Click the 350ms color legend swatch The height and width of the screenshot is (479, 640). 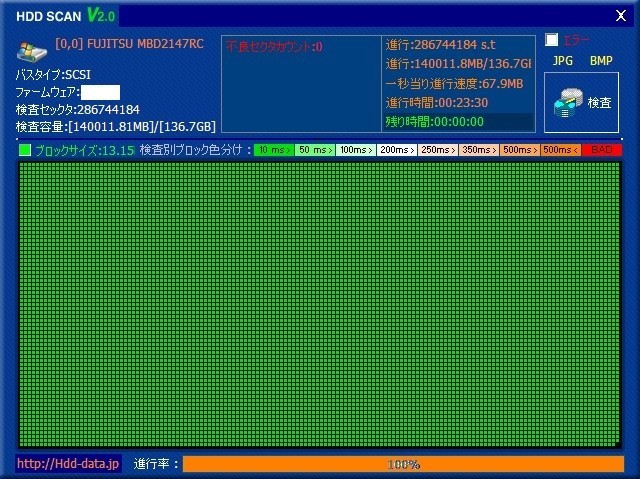tap(479, 150)
